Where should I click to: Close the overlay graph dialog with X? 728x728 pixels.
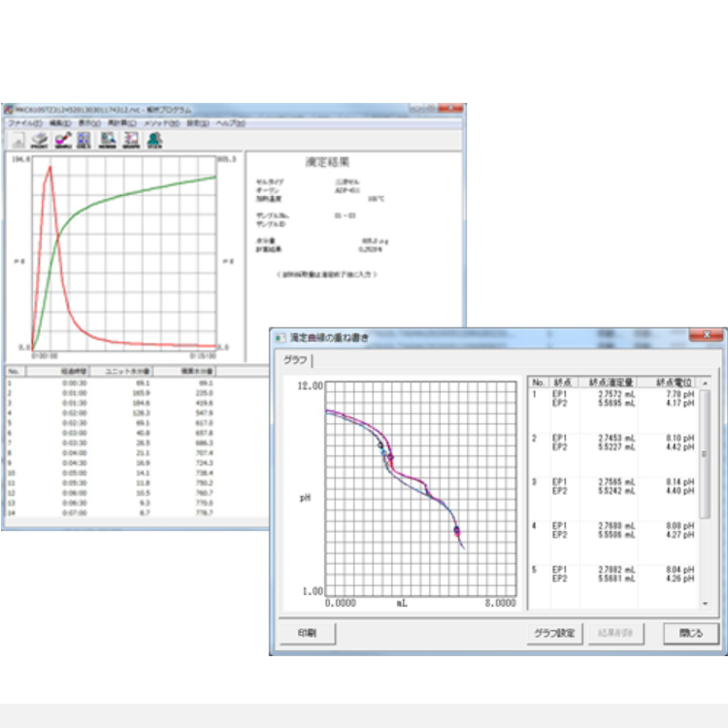point(706,337)
